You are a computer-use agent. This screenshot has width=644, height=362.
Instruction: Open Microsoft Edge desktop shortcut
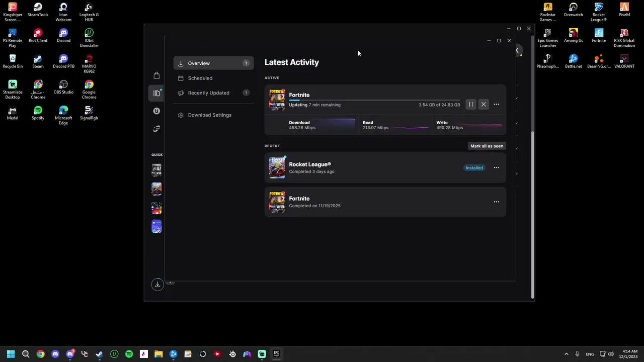[x=63, y=115]
